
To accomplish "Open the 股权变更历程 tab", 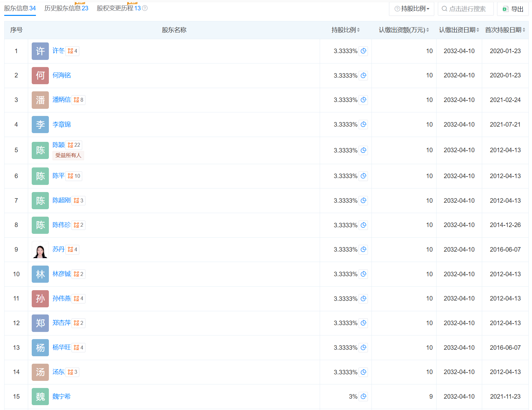I will click(x=118, y=8).
